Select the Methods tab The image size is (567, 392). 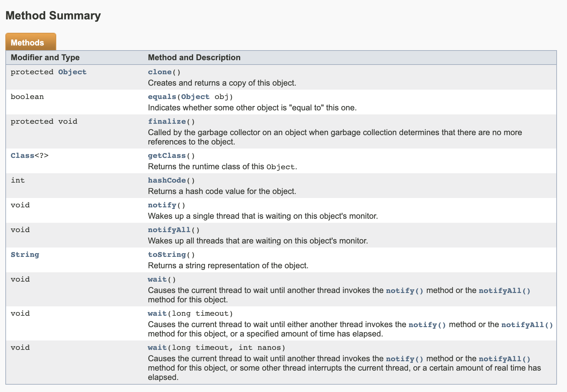click(31, 42)
